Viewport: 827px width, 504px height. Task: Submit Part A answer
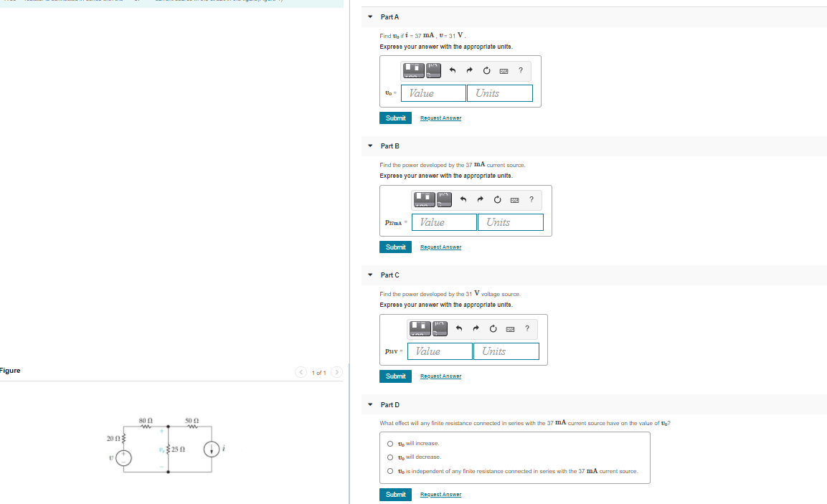coord(395,118)
